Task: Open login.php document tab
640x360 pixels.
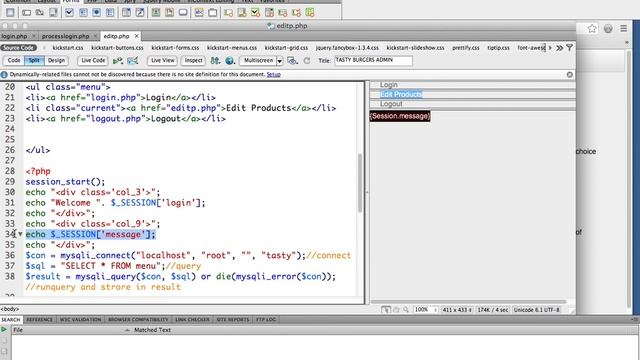Action: [x=14, y=36]
